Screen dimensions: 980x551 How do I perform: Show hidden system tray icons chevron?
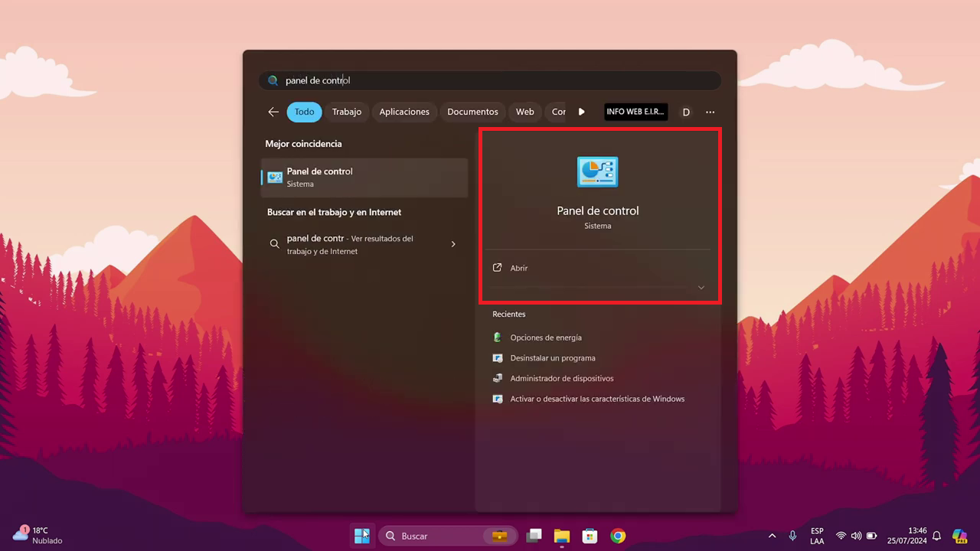[772, 536]
